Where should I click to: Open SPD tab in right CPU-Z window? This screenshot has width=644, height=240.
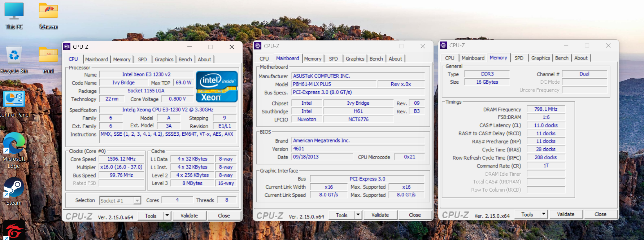pos(519,58)
